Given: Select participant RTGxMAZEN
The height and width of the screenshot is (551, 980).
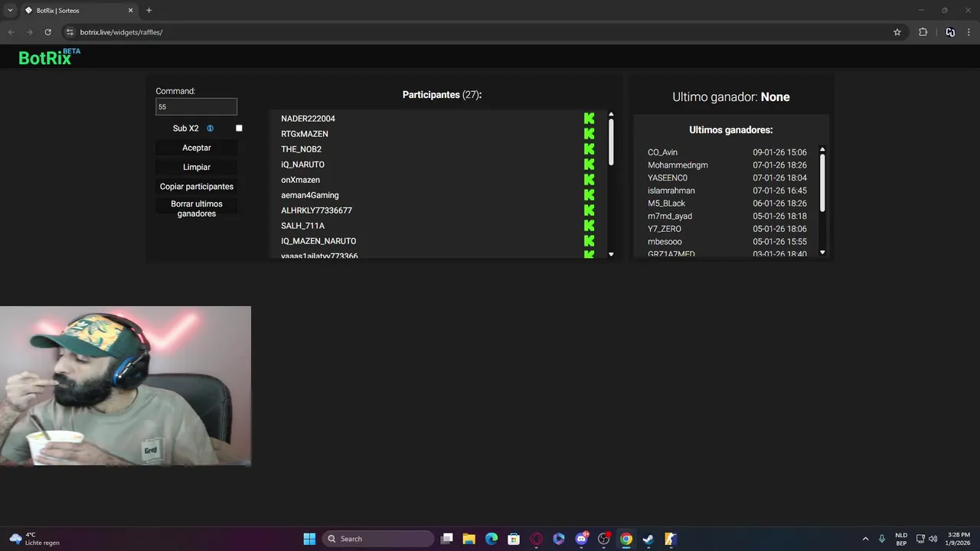Looking at the screenshot, I should pos(305,134).
